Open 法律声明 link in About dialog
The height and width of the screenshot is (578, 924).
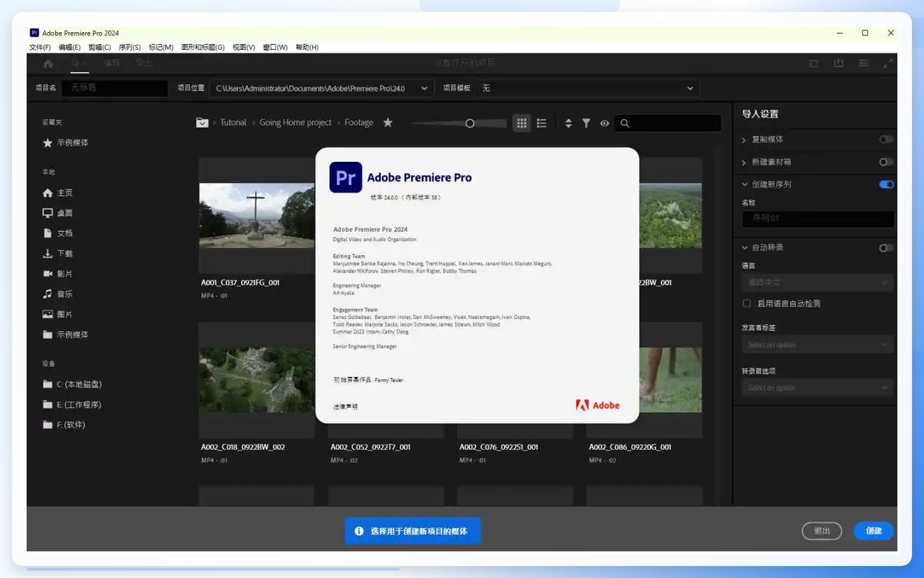pos(346,406)
